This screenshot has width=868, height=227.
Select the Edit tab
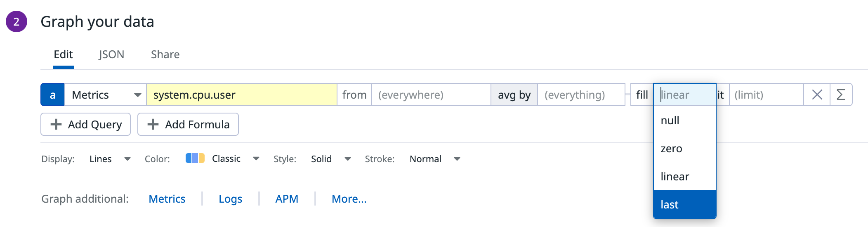click(63, 54)
